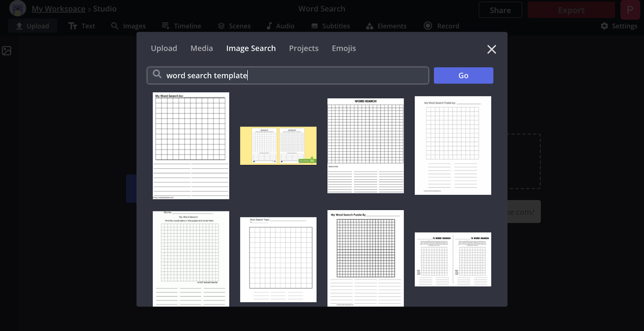Close the image search dialog
644x331 pixels.
[491, 49]
